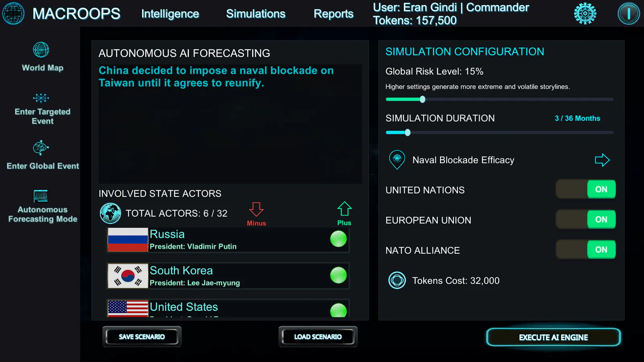Click President: Vladimir Putin text
644x362 pixels.
[193, 246]
